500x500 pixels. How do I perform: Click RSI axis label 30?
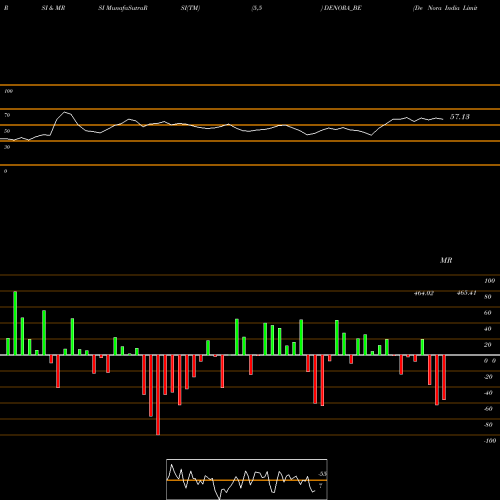point(7,147)
